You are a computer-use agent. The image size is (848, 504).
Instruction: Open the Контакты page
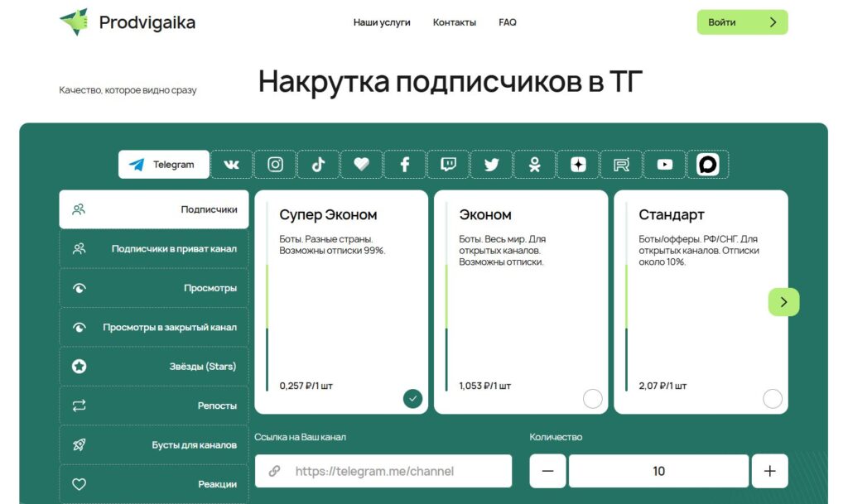(455, 22)
